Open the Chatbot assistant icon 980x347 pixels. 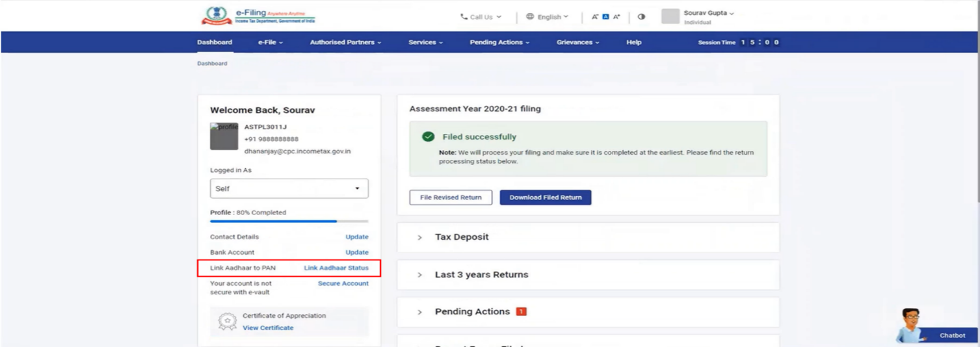click(x=910, y=325)
